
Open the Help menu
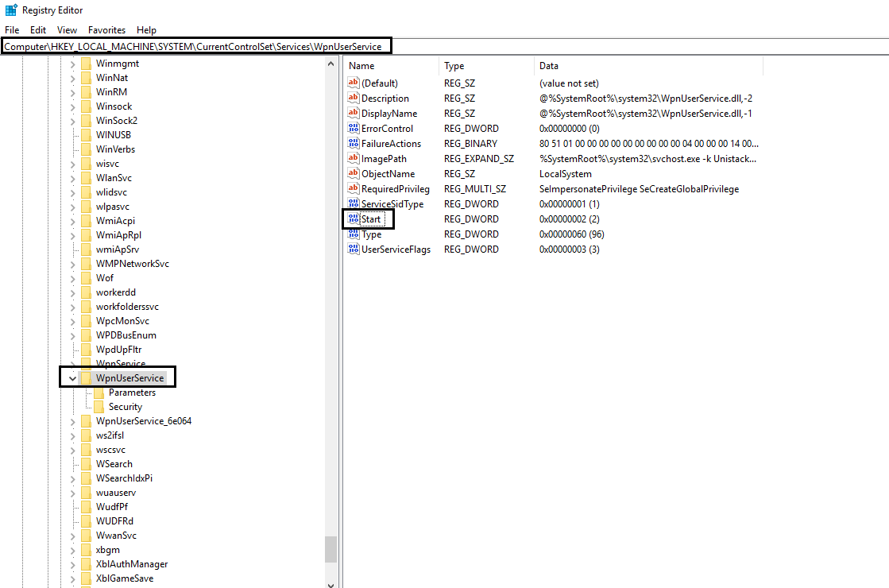[146, 30]
